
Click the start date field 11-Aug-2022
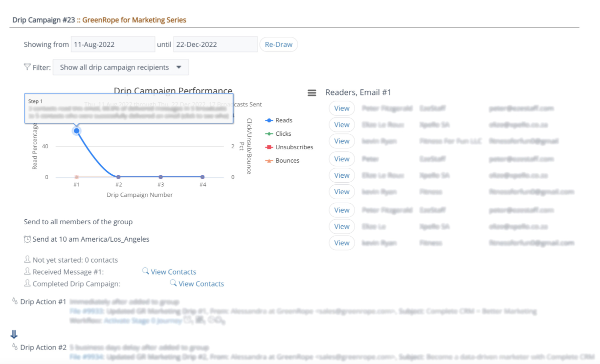pyautogui.click(x=112, y=44)
